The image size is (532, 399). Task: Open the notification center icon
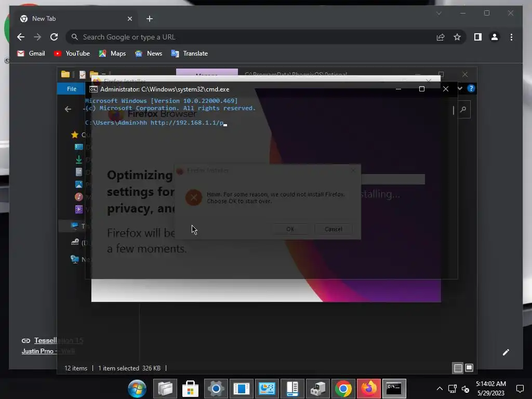520,389
